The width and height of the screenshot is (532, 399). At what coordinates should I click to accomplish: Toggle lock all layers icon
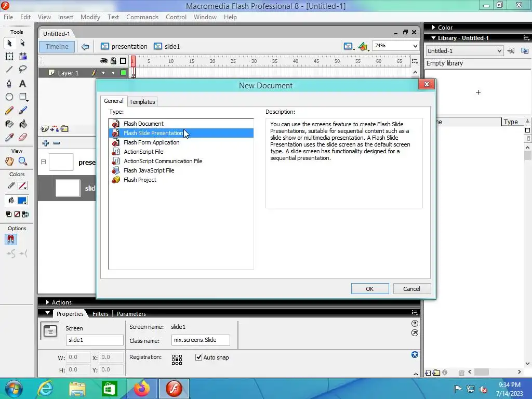[113, 61]
